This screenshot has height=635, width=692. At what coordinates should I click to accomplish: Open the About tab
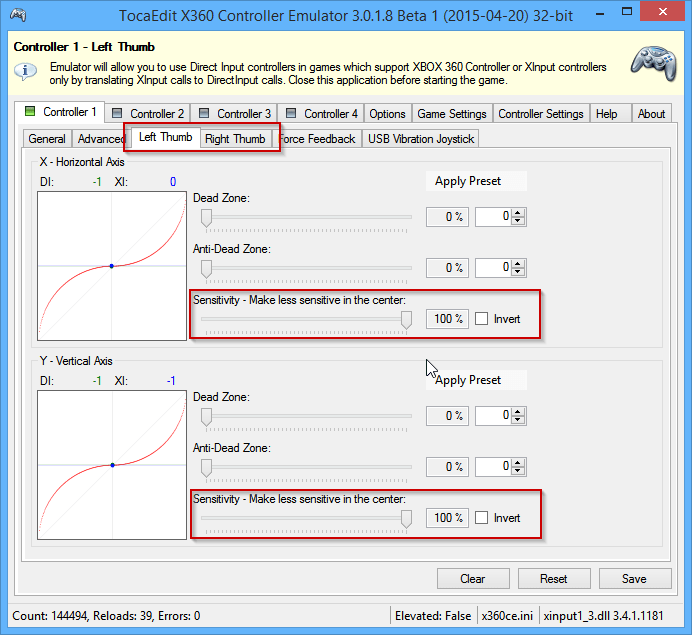tap(651, 113)
